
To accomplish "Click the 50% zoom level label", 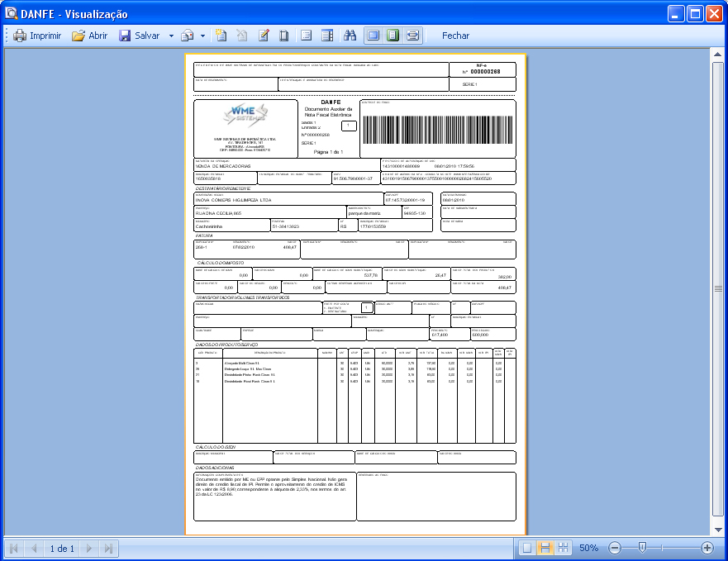I will 588,548.
